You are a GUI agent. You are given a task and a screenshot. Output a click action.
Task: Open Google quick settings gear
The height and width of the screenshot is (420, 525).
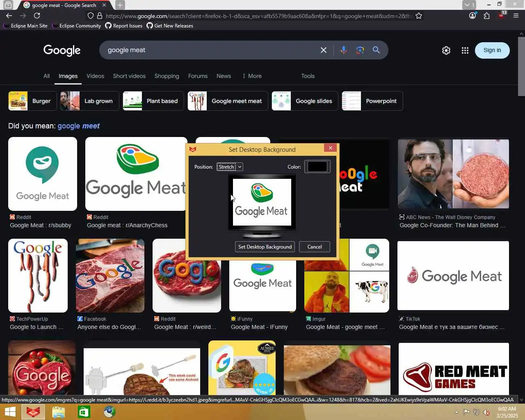point(446,50)
